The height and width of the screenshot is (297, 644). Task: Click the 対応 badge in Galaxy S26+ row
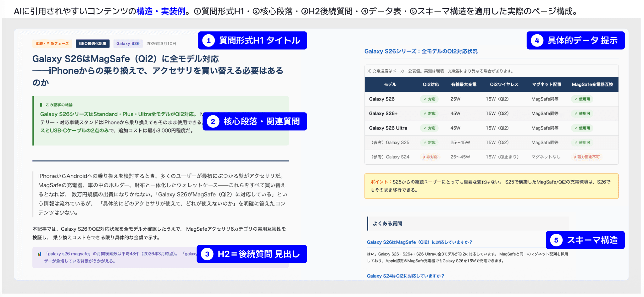point(430,113)
